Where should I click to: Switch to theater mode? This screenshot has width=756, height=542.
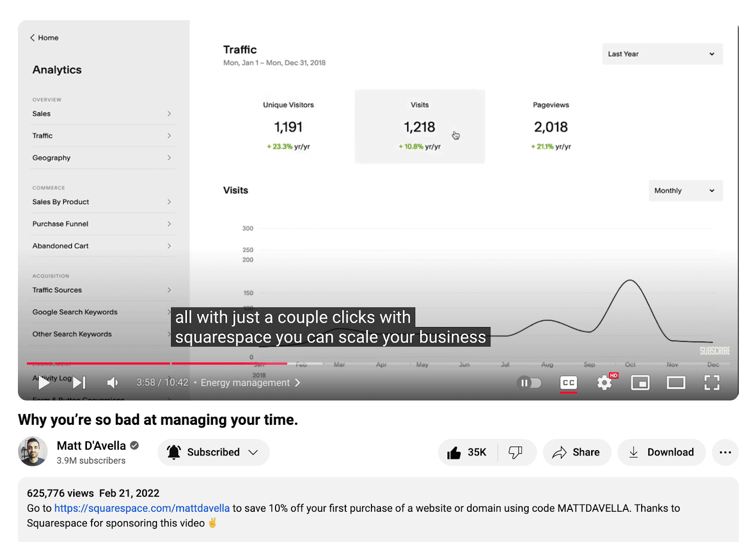click(676, 383)
